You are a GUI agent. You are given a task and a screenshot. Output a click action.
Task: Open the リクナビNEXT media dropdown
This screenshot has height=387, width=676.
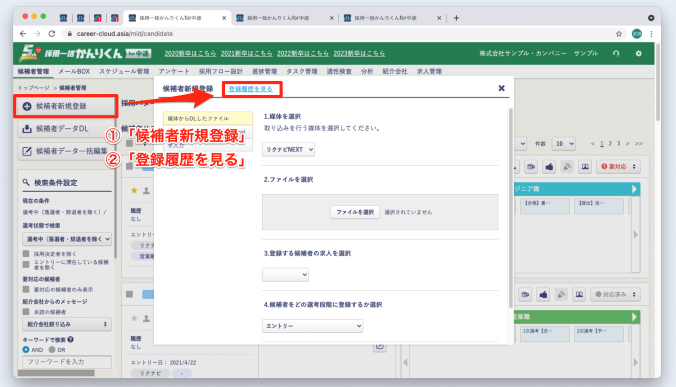[x=288, y=150]
